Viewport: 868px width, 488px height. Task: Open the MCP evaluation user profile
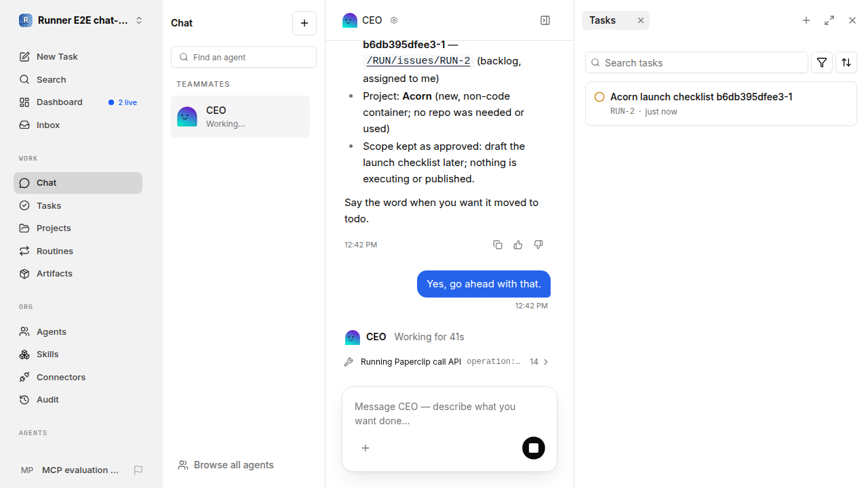pos(71,470)
